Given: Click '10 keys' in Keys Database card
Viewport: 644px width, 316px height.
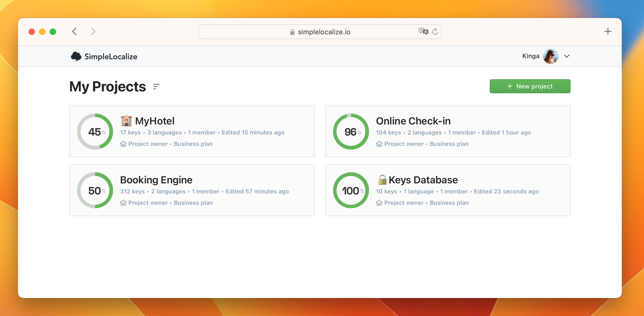Looking at the screenshot, I should point(387,191).
